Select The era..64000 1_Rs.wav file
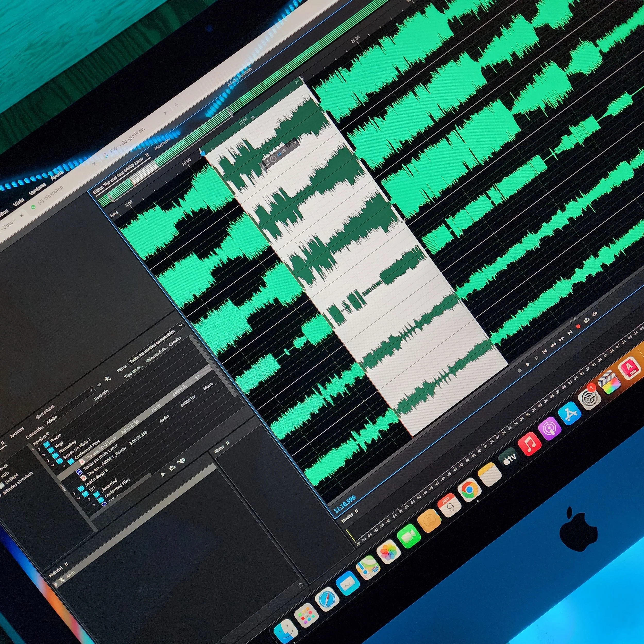 [x=107, y=461]
